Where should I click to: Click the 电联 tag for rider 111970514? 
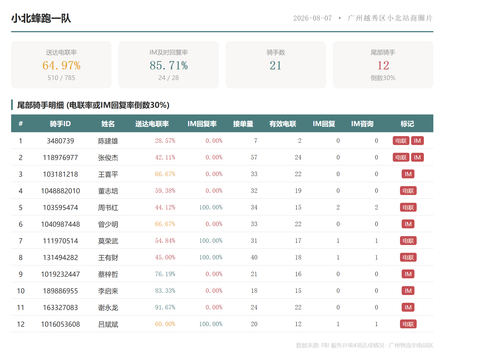408,241
